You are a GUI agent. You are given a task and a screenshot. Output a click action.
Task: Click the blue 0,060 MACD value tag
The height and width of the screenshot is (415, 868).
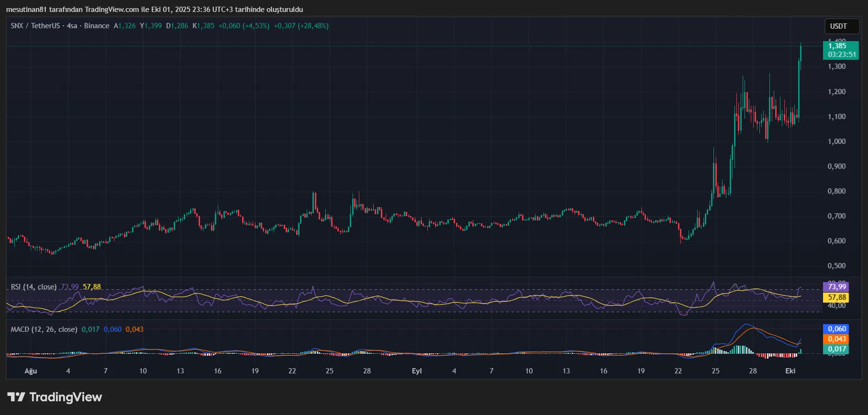(x=836, y=329)
